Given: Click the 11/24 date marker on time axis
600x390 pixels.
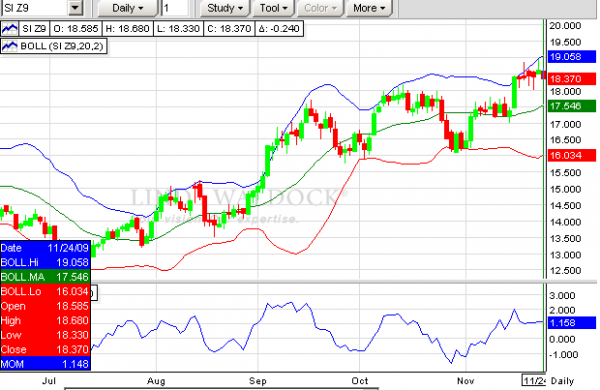Looking at the screenshot, I should pyautogui.click(x=534, y=381).
